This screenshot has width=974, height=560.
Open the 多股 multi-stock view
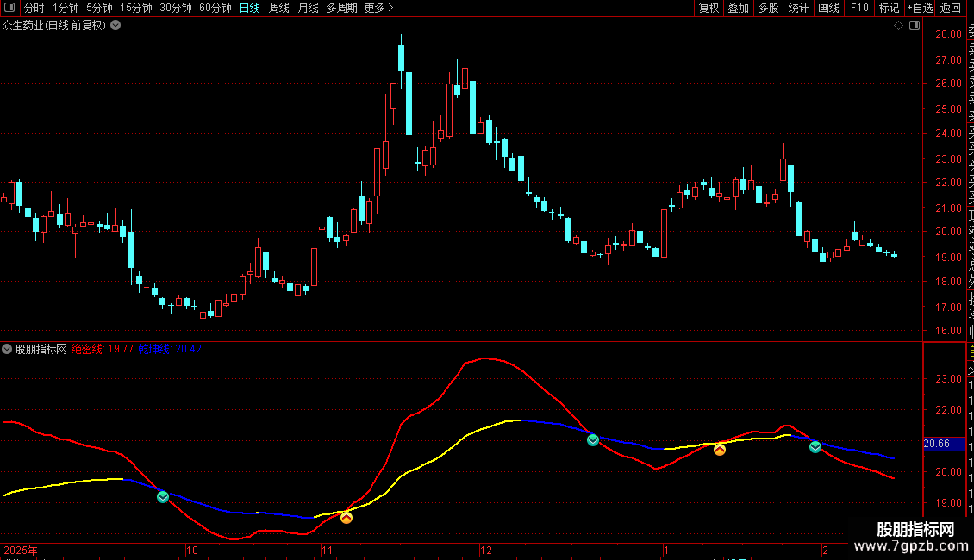point(768,8)
